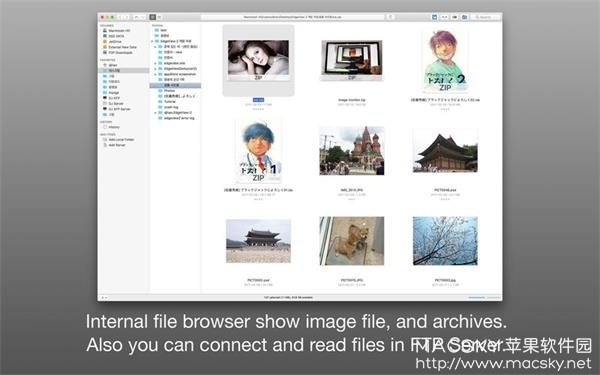600x375 pixels.
Task: Select the cherry blossom branches thumbnail
Action: point(445,241)
